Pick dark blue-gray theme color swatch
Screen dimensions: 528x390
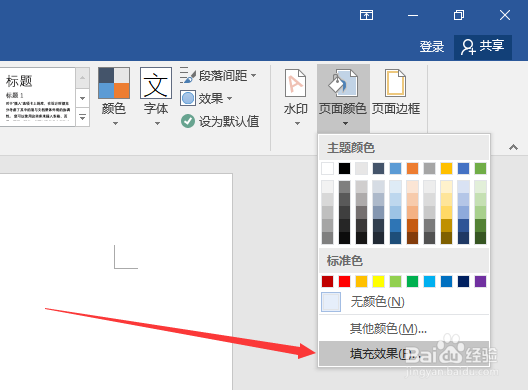[x=378, y=168]
